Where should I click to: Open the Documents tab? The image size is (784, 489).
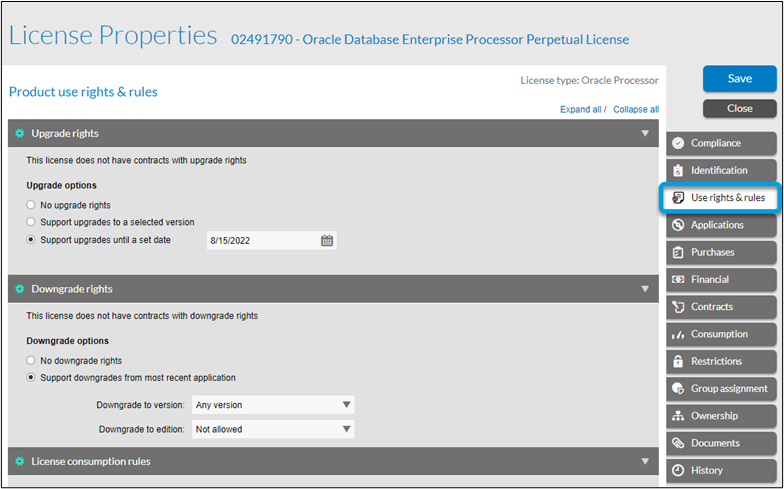(x=721, y=443)
